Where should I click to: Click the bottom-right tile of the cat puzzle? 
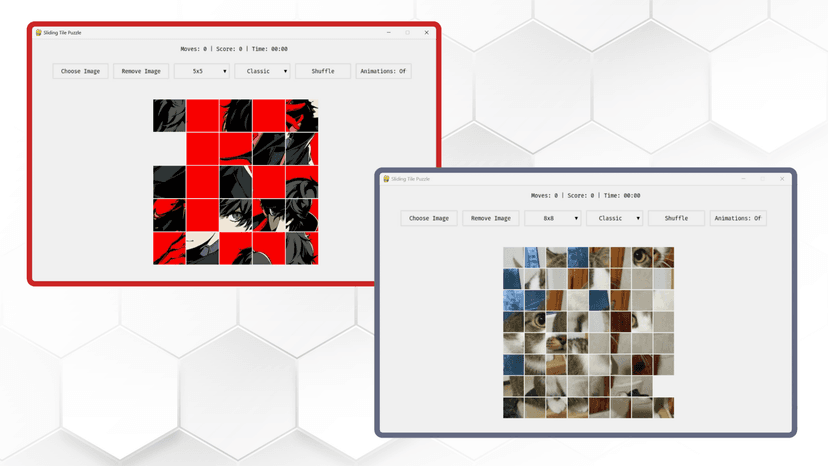[x=663, y=407]
